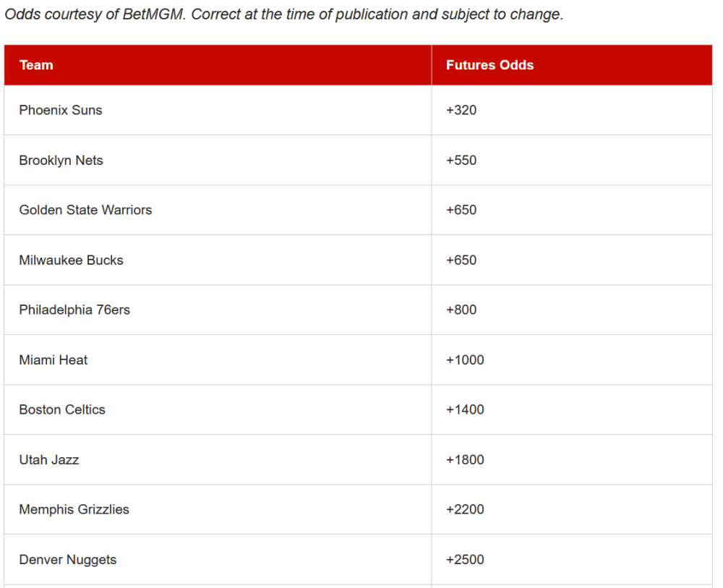
Task: Click the Utah Jazz team cell
Action: [x=218, y=459]
